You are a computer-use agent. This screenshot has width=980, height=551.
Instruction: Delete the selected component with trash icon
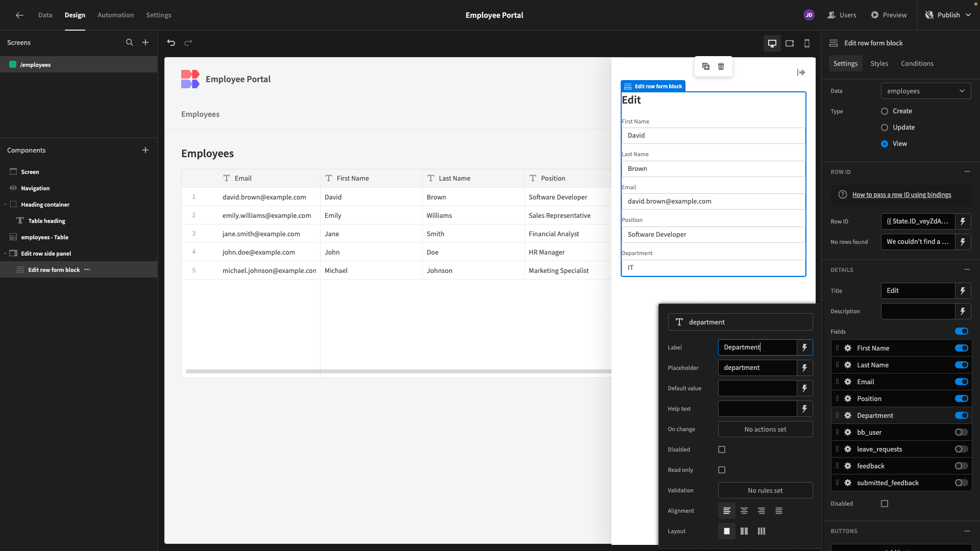pyautogui.click(x=721, y=66)
